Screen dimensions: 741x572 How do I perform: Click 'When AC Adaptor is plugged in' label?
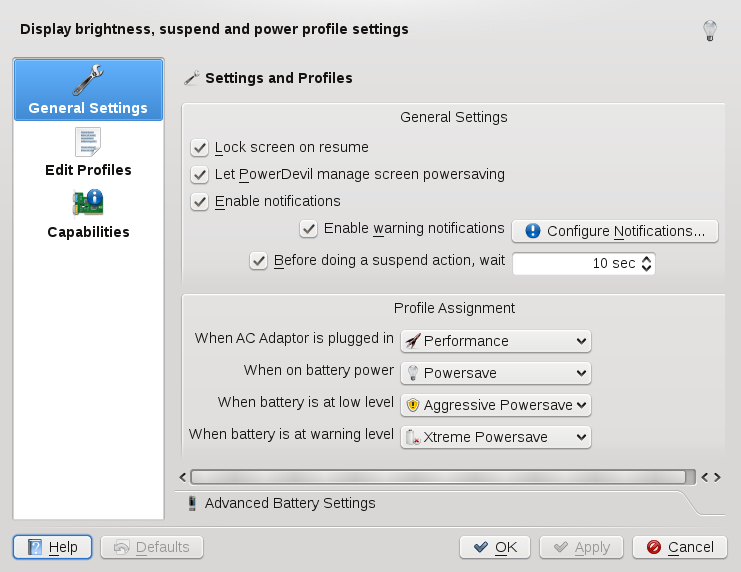pyautogui.click(x=294, y=338)
